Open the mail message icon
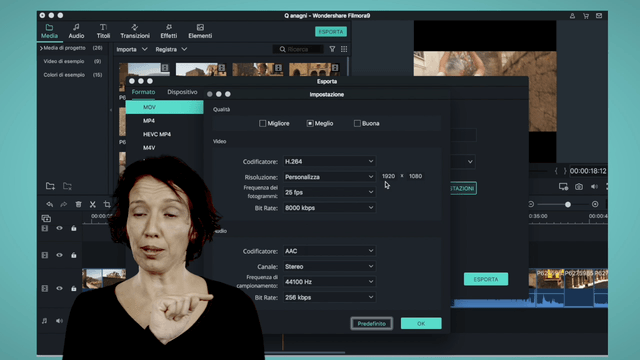This screenshot has height=360, width=640. 599,16
